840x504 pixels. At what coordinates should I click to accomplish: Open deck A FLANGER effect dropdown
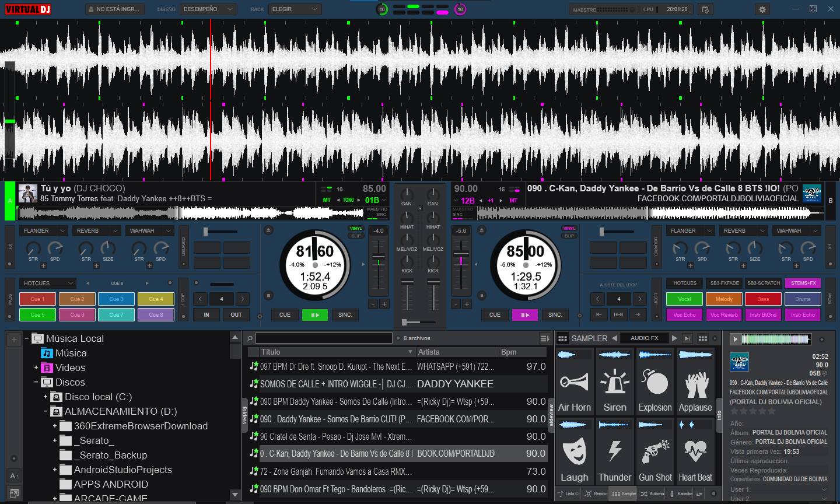pos(44,231)
